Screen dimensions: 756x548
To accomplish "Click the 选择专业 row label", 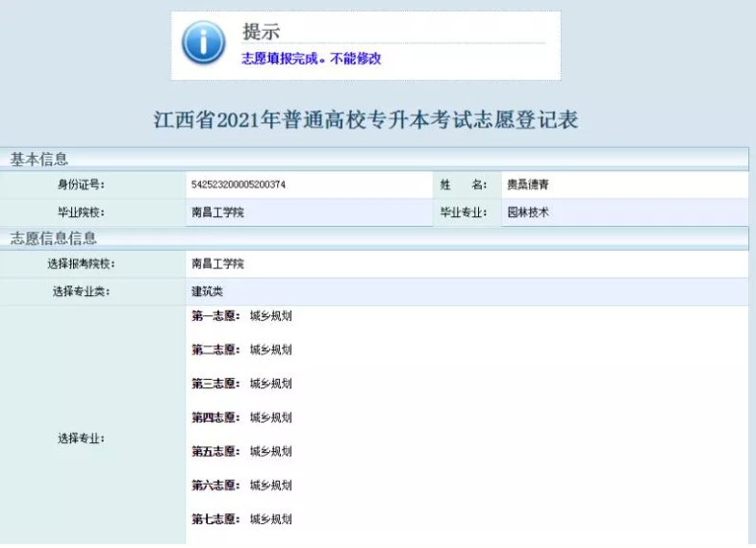I will click(81, 438).
